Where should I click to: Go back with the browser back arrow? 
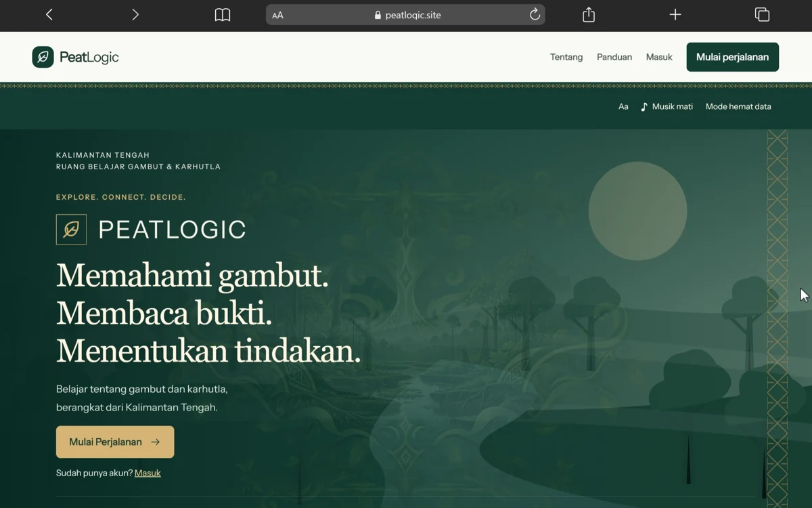(49, 14)
